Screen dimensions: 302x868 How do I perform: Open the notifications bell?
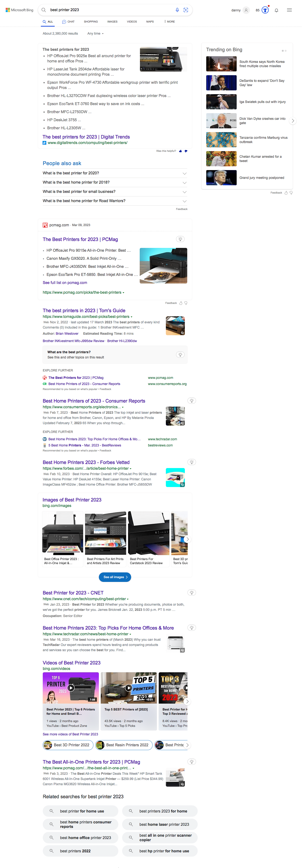coord(276,10)
